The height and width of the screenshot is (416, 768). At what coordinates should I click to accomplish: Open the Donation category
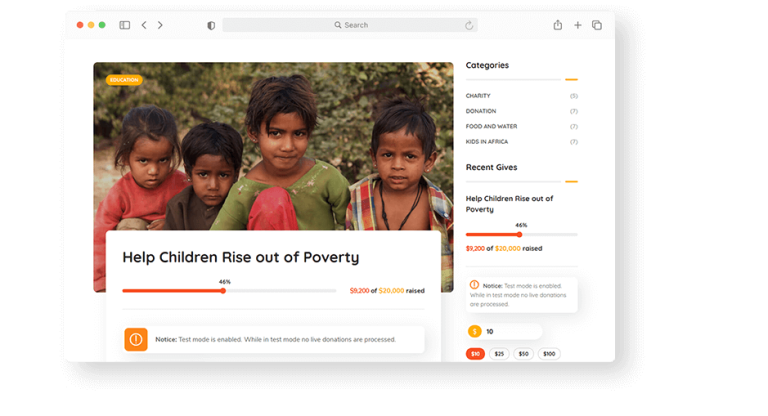tap(481, 111)
